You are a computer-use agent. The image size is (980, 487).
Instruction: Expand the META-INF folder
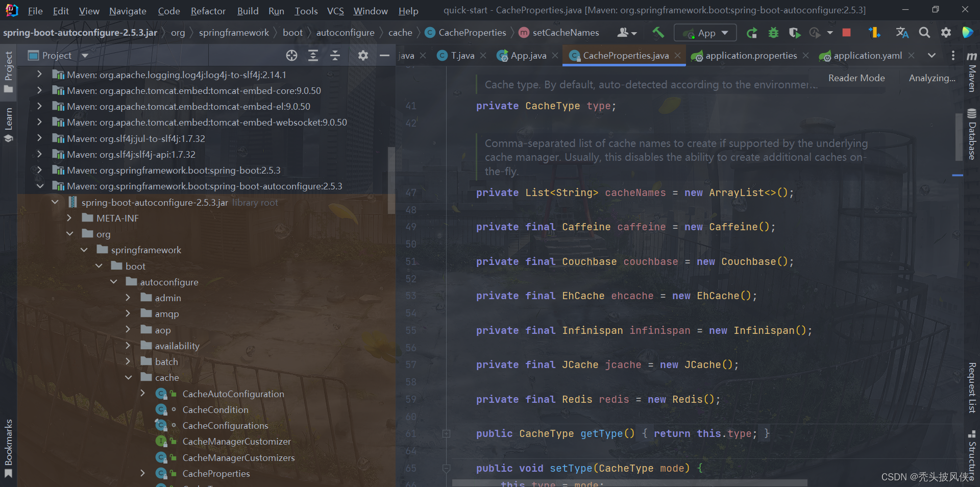click(69, 218)
